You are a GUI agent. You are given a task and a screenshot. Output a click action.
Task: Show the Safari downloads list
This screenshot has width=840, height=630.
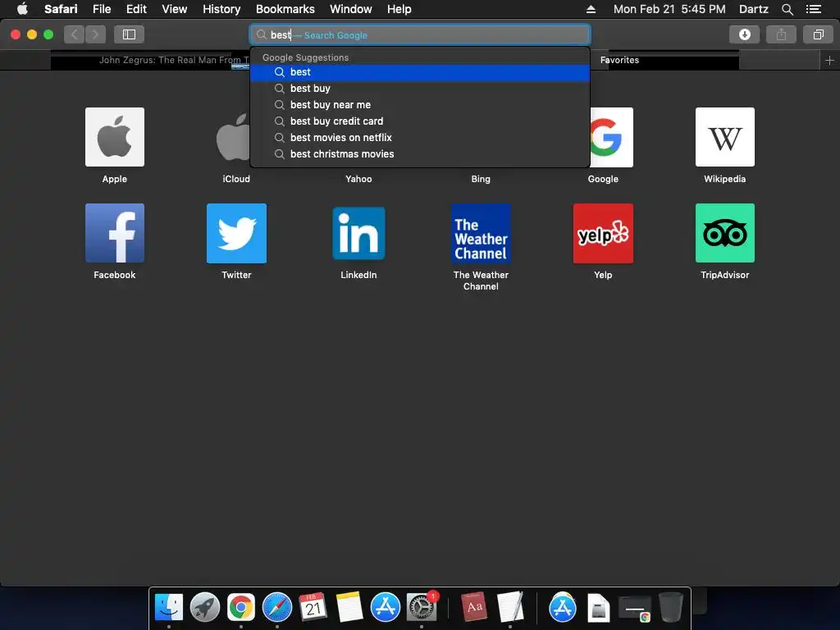tap(744, 34)
